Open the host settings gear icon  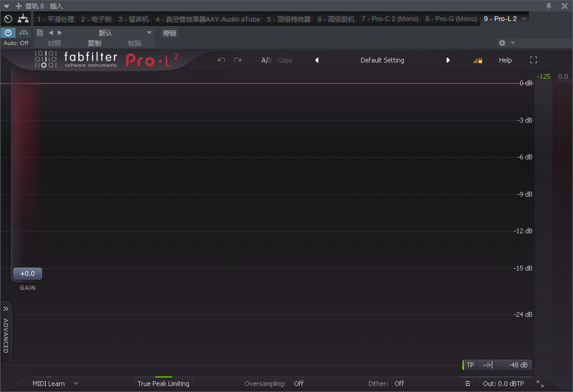coord(502,43)
